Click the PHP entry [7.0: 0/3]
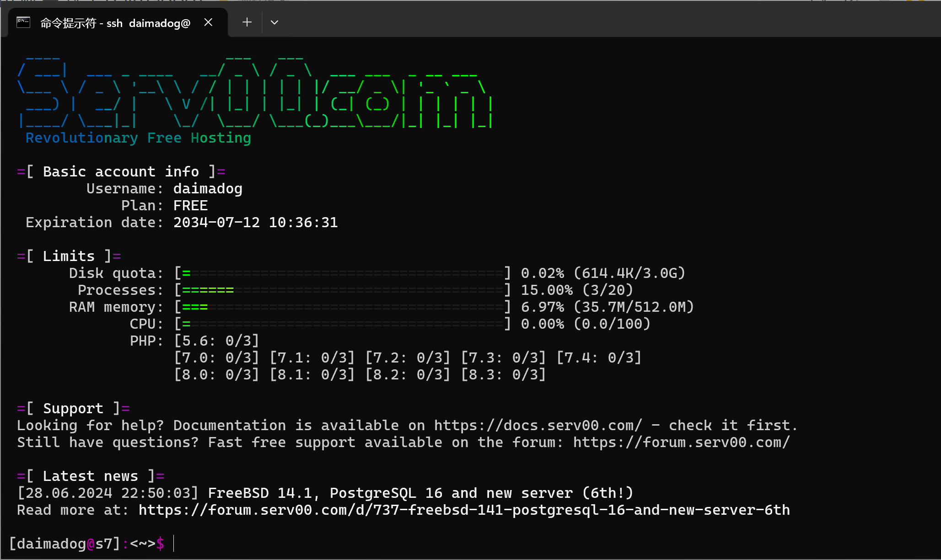The image size is (941, 560). click(217, 357)
